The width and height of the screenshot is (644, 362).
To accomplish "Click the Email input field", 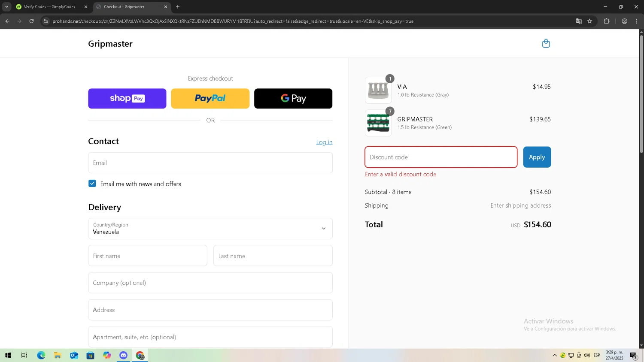I will tap(210, 163).
